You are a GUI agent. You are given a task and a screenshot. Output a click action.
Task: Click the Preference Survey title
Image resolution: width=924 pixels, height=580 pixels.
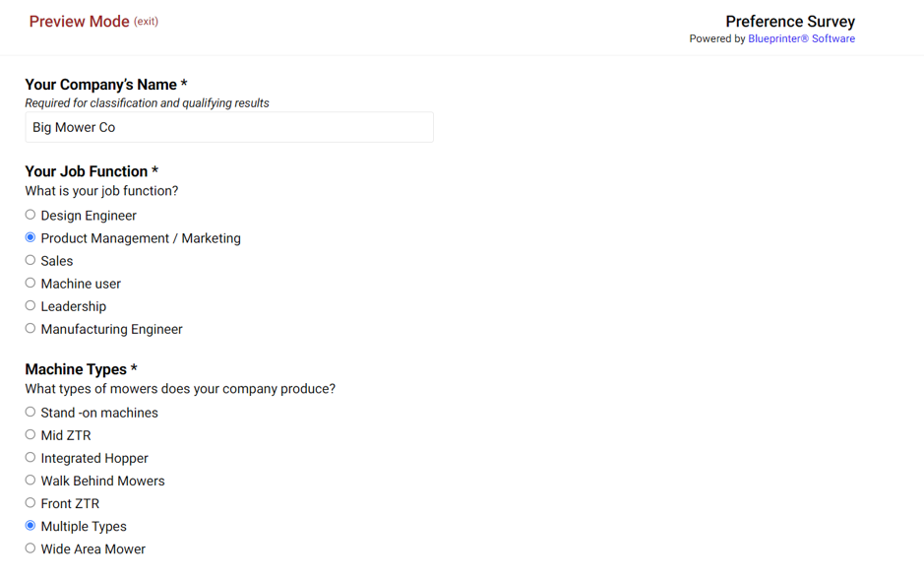[x=790, y=22]
